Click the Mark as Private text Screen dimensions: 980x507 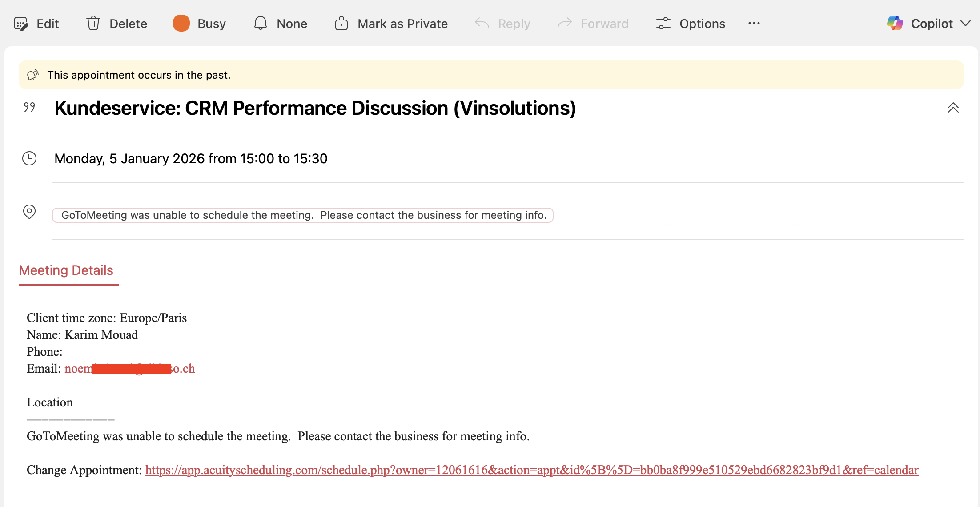tap(402, 24)
